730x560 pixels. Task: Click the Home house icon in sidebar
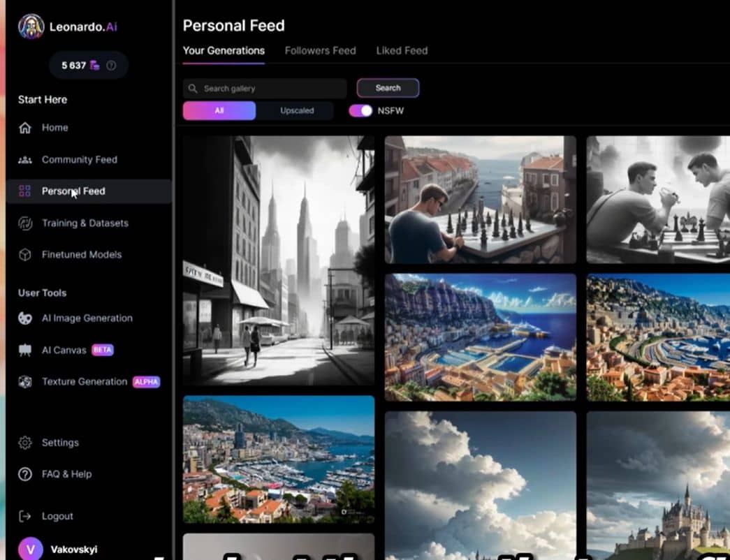pyautogui.click(x=25, y=128)
